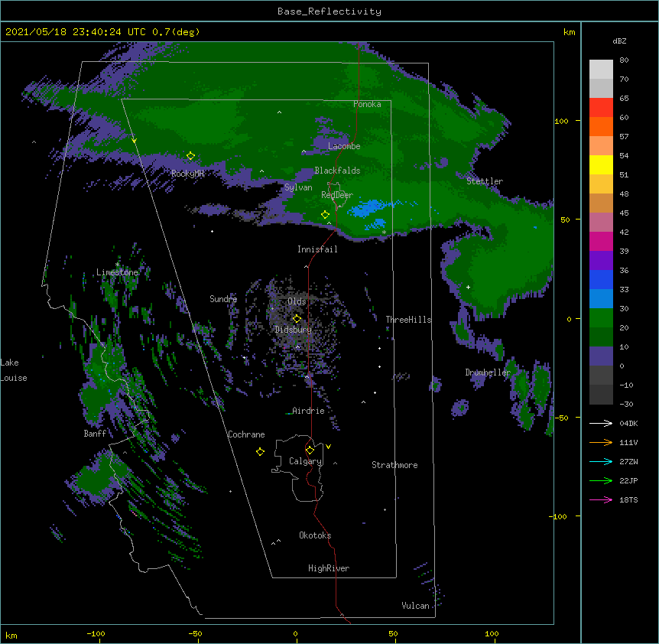Viewport: 659px width, 644px height.
Task: Click the Lake Louise label
Action: [14, 370]
